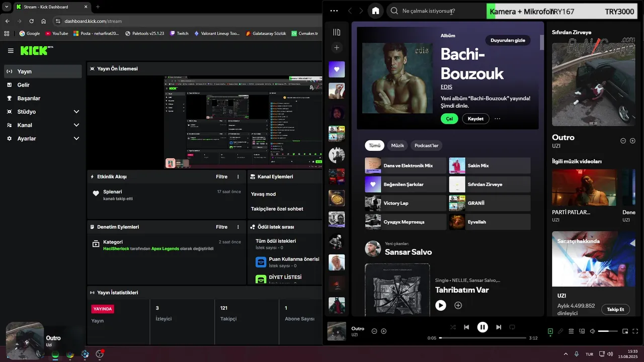Click Duyuruları gizle button
644x362 pixels.
coord(508,40)
